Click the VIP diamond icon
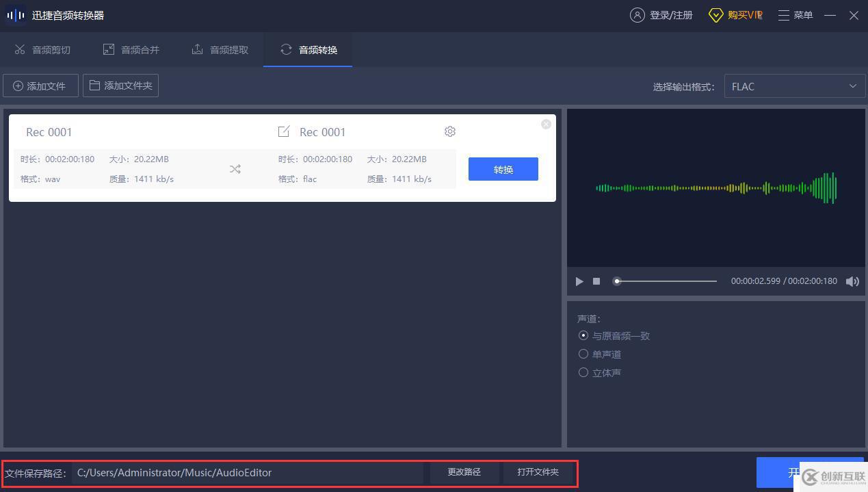The image size is (868, 492). point(715,15)
